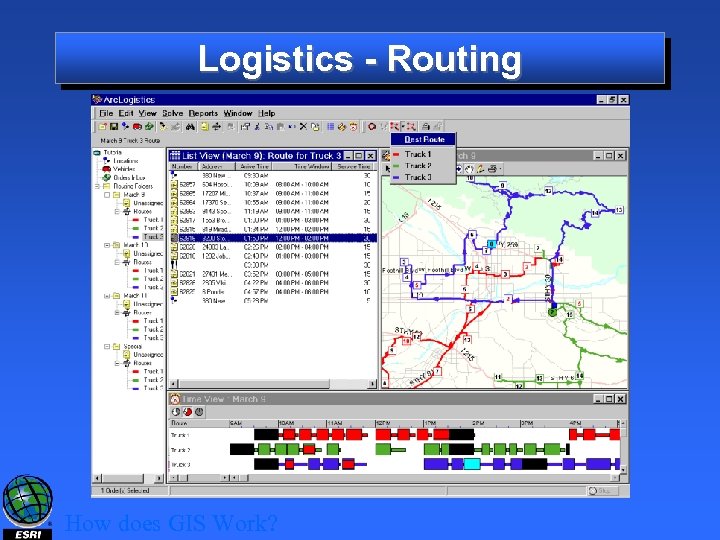Click the red best route toolbar icon
Viewport: 720px width, 540px height.
[x=394, y=126]
